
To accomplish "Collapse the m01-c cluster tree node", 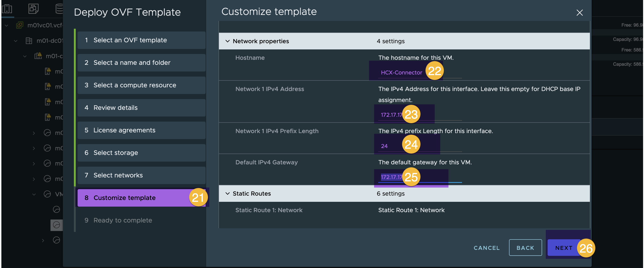I will point(25,56).
